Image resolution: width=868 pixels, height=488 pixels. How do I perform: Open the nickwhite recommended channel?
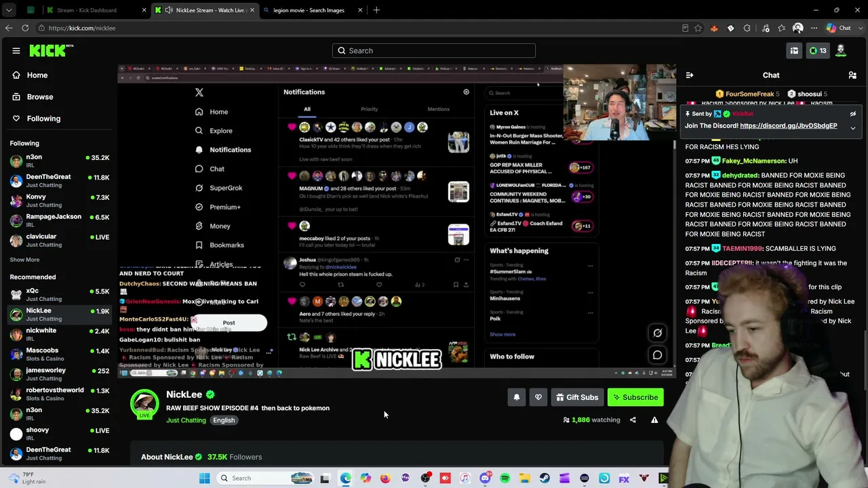59,334
